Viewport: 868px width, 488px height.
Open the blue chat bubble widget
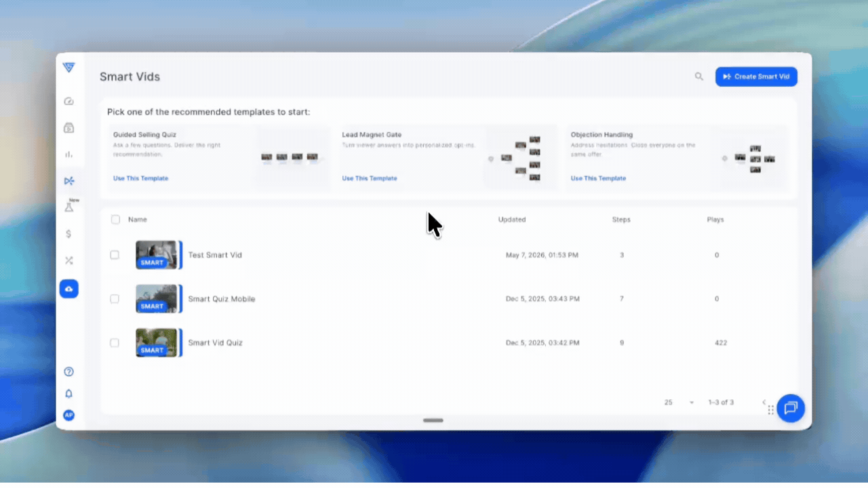pos(791,408)
